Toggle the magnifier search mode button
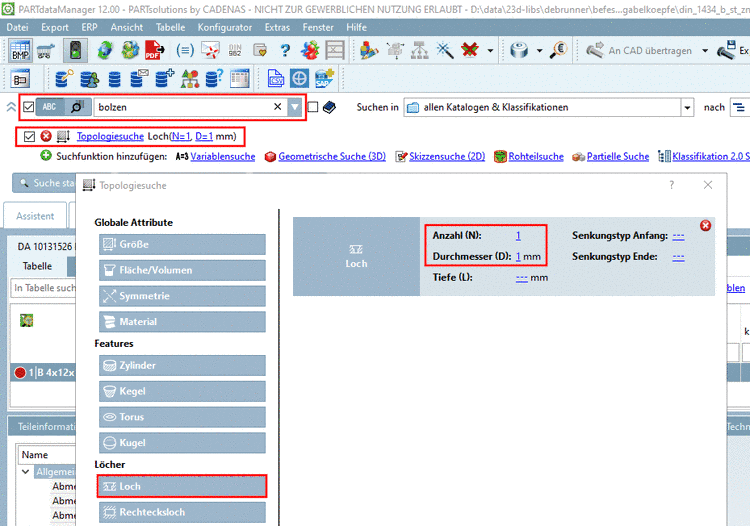The image size is (750, 526). click(x=77, y=107)
